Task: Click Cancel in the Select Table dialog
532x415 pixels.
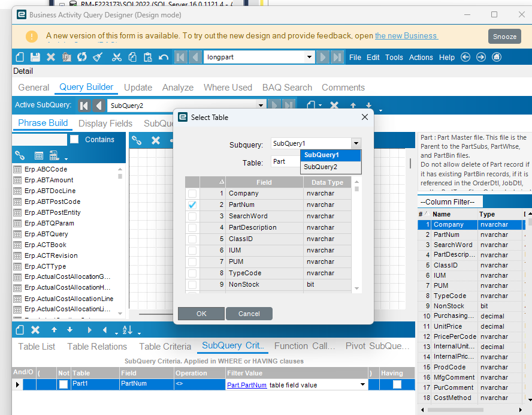Action: (249, 314)
